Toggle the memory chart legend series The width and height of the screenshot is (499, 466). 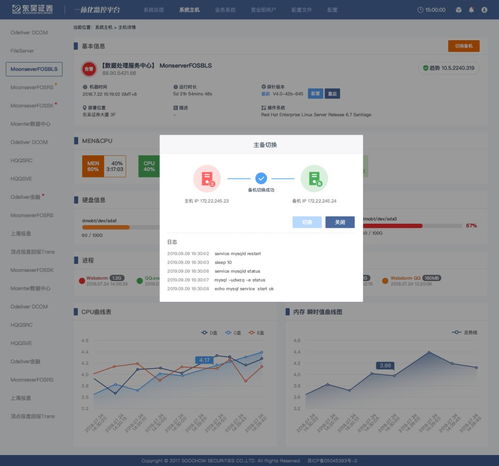[464, 332]
